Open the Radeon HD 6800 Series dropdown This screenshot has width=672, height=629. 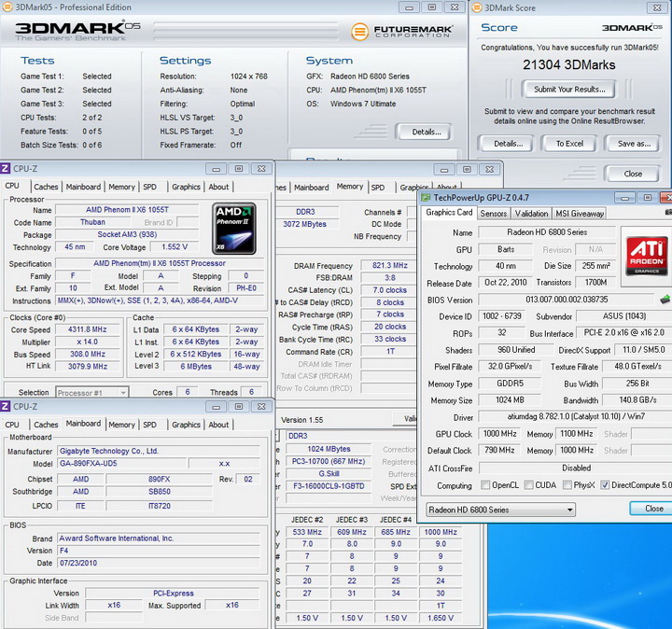click(500, 510)
